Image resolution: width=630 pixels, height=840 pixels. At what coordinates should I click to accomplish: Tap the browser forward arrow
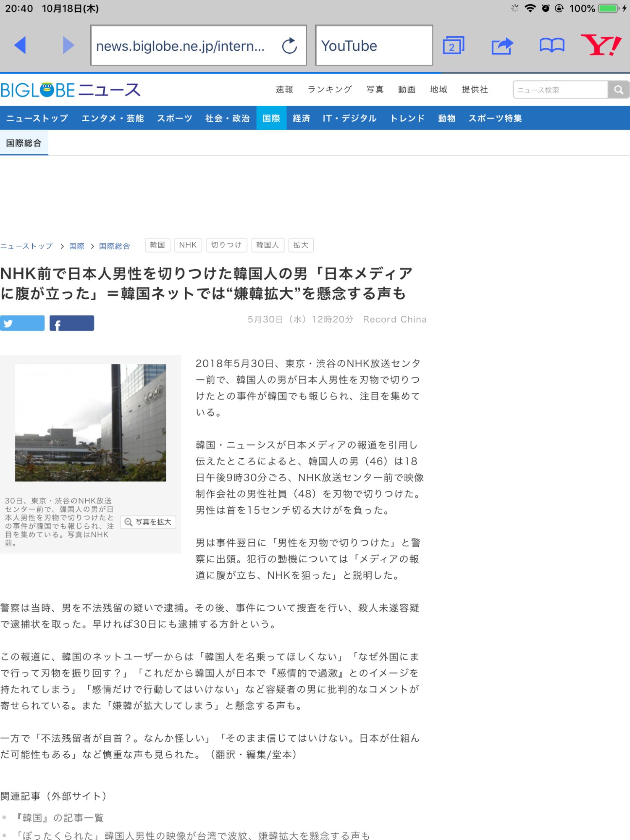[x=68, y=45]
